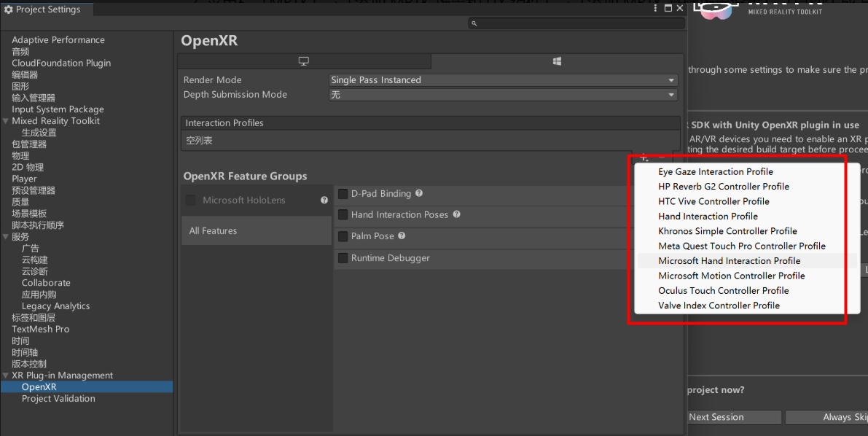Open the Render Mode dropdown
Image resolution: width=868 pixels, height=436 pixels.
coord(503,80)
